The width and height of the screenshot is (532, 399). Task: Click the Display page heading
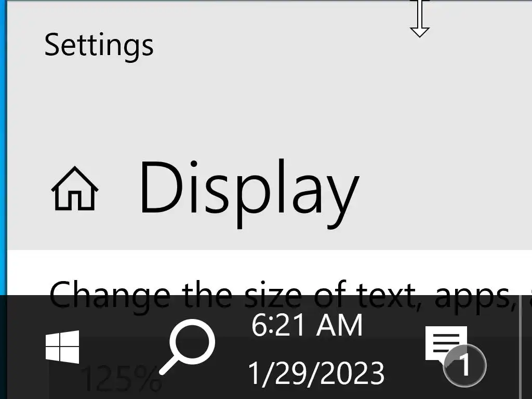pyautogui.click(x=249, y=193)
